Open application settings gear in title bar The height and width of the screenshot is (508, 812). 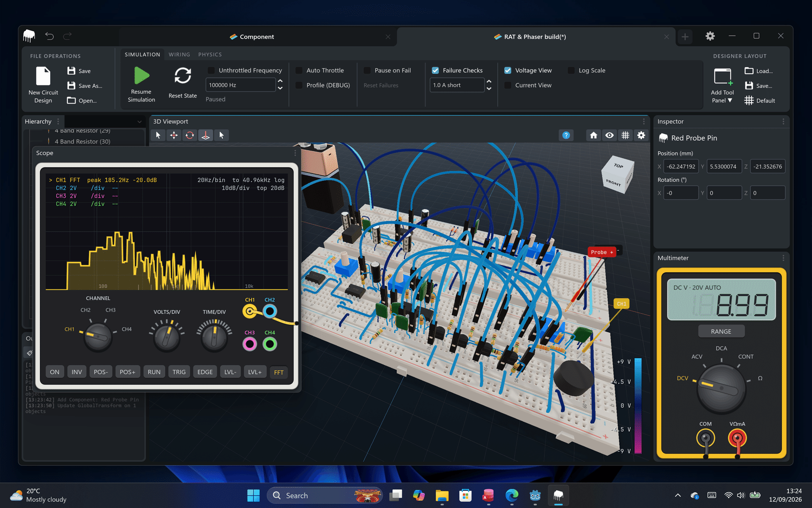pos(710,36)
